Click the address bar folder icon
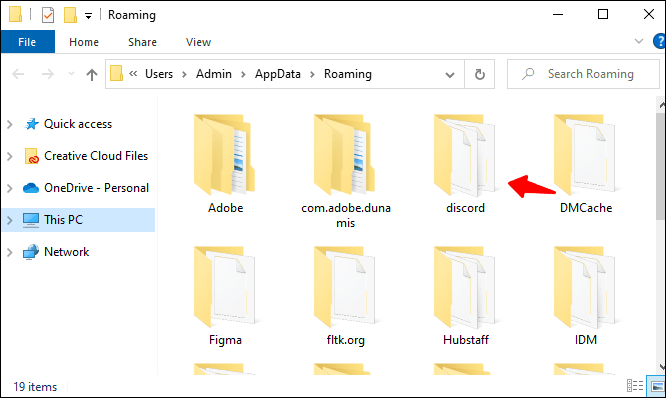This screenshot has width=666, height=398. (116, 73)
